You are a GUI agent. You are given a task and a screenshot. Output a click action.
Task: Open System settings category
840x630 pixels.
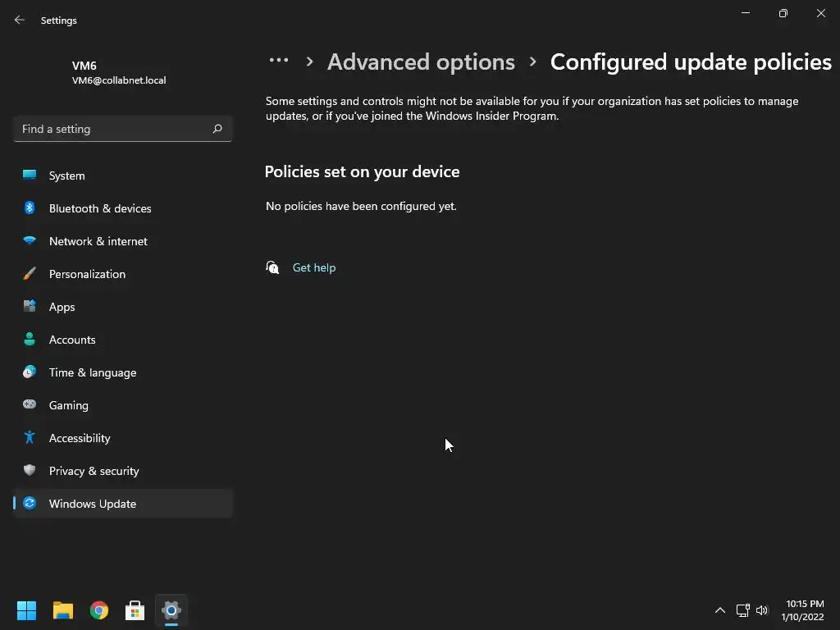[x=66, y=176]
